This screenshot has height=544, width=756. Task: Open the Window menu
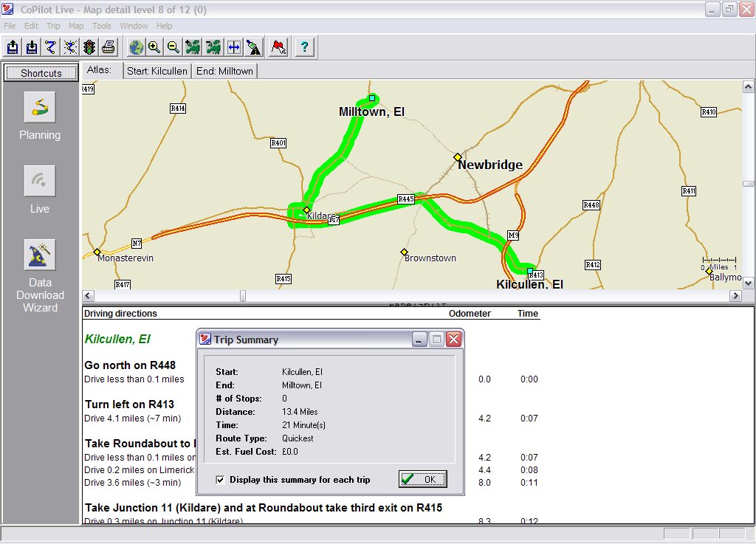click(134, 26)
